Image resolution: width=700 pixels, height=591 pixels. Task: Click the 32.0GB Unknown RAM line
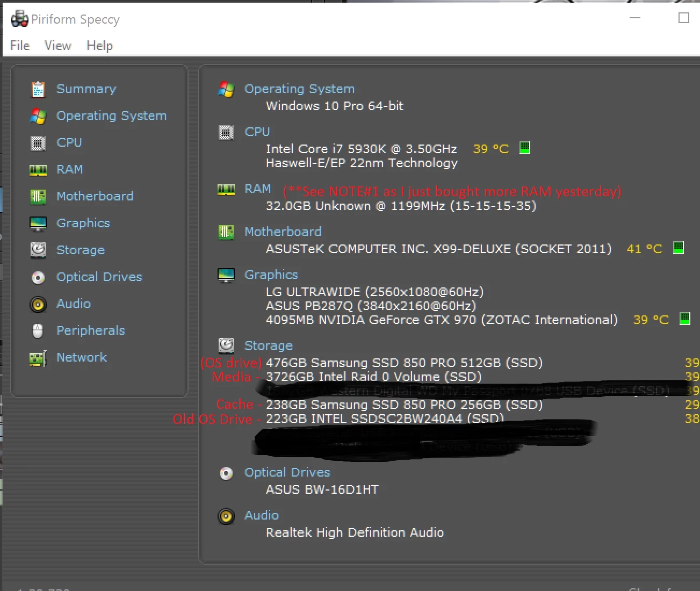pos(401,206)
